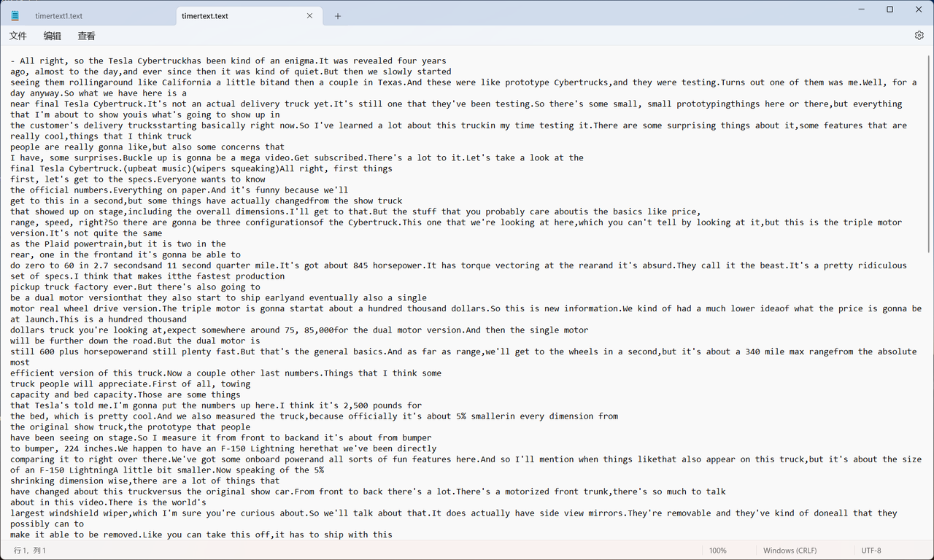Click the 100% zoom level indicator
The width and height of the screenshot is (934, 560).
[x=718, y=551]
